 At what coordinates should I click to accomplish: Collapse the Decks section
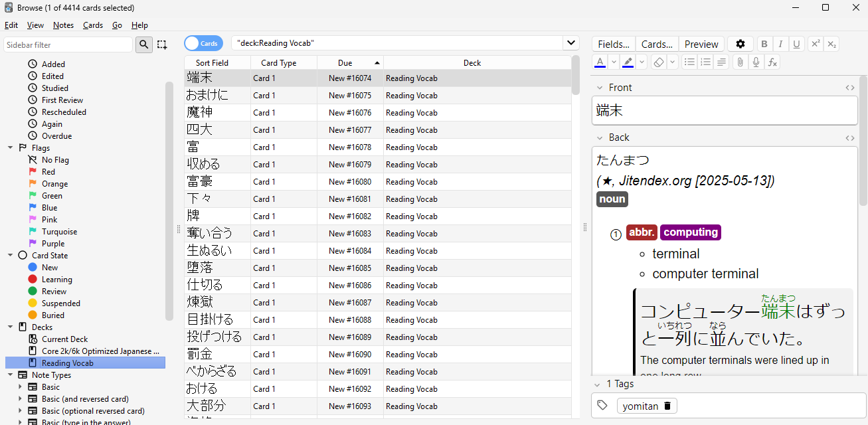click(11, 327)
